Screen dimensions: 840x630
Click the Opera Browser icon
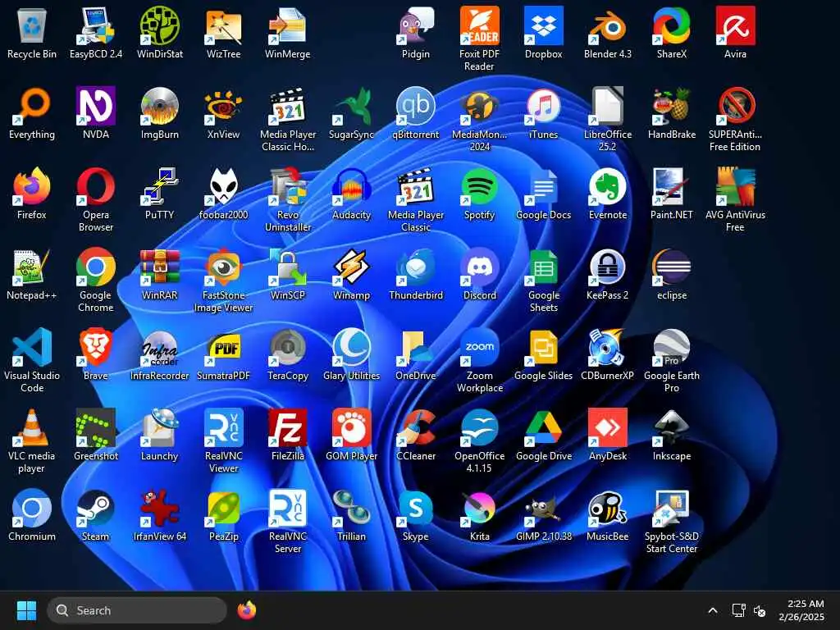[96, 186]
